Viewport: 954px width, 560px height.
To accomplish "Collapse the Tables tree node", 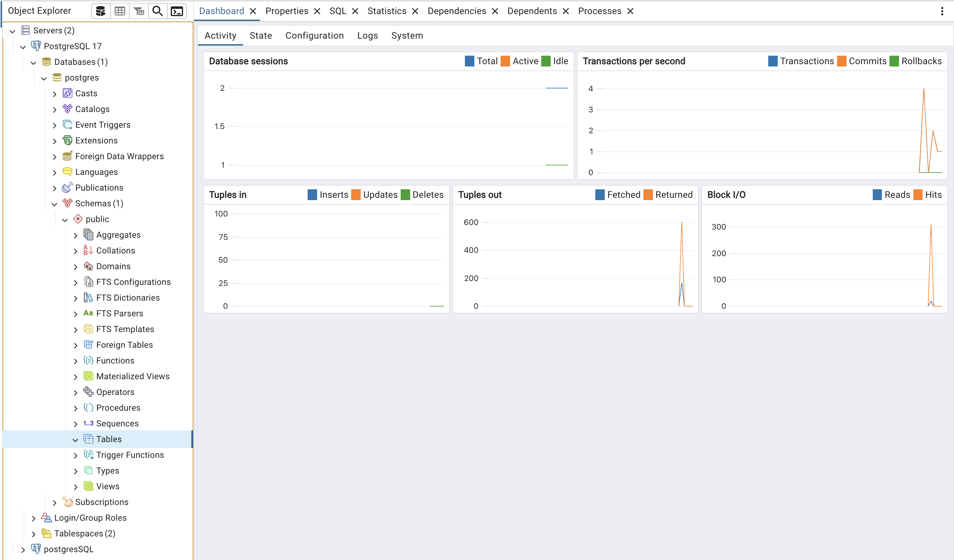I will point(75,440).
